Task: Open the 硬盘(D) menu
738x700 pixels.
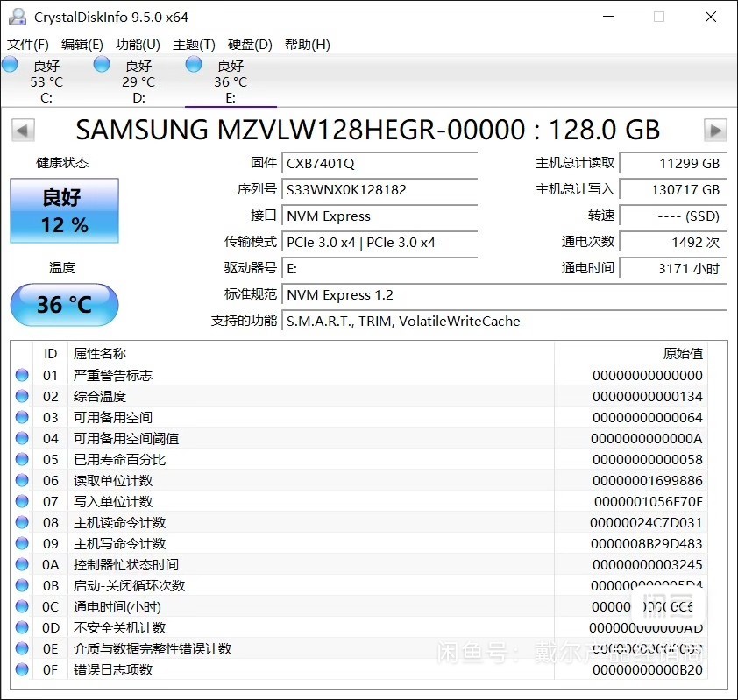Action: click(250, 44)
